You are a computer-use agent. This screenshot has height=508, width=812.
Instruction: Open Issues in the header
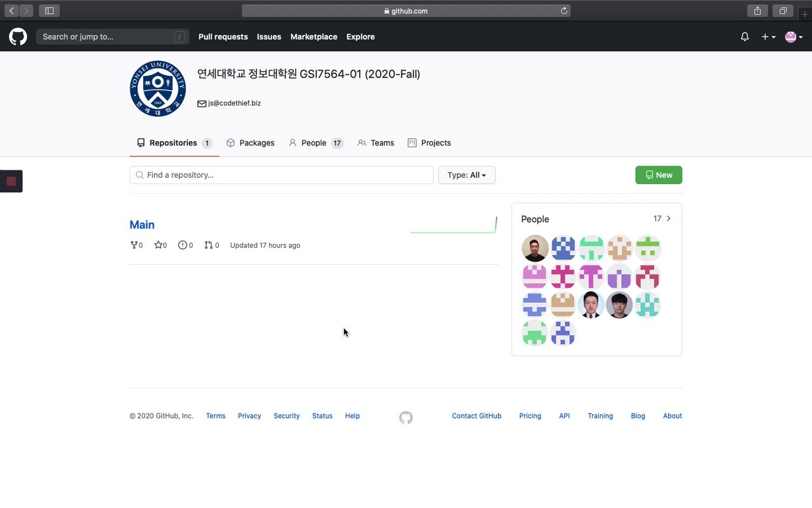tap(269, 37)
